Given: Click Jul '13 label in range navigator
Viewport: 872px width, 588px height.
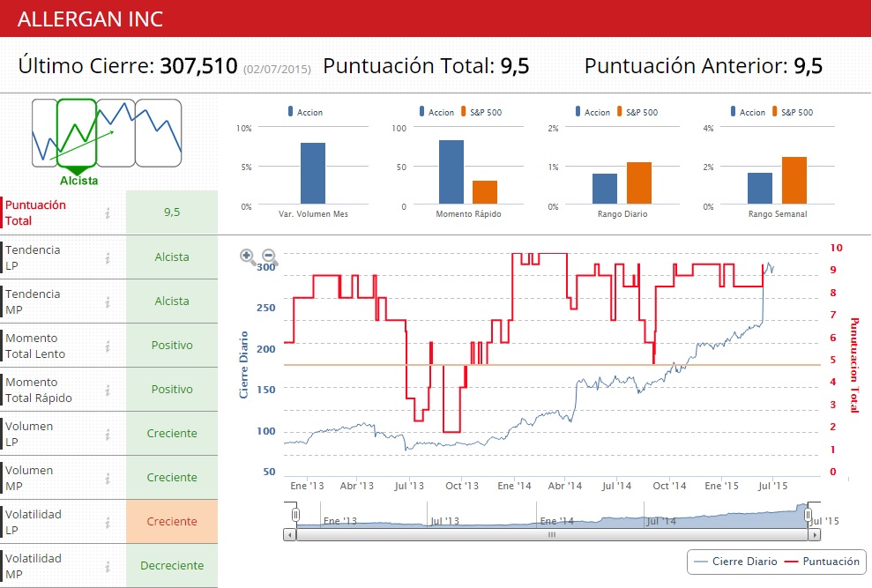Looking at the screenshot, I should pos(445,521).
